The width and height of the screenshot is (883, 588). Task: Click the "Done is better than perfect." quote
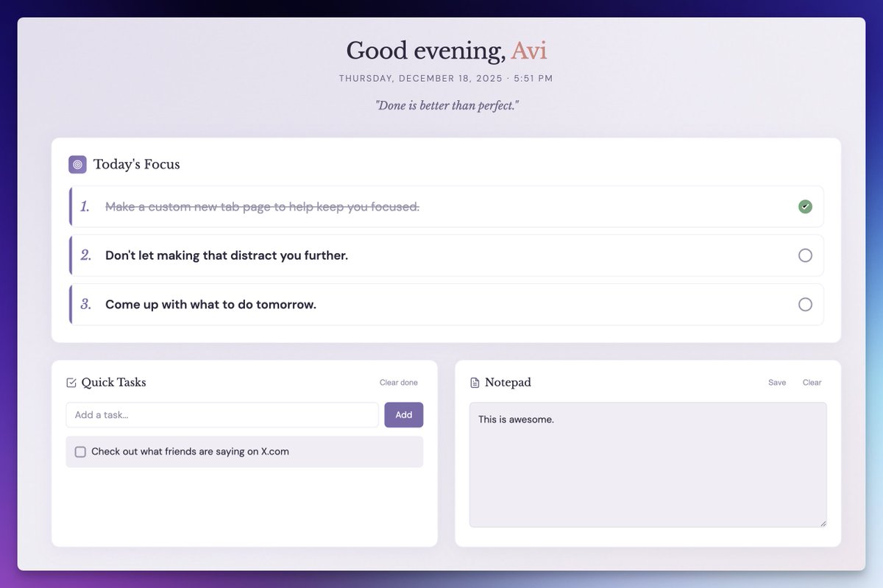447,105
